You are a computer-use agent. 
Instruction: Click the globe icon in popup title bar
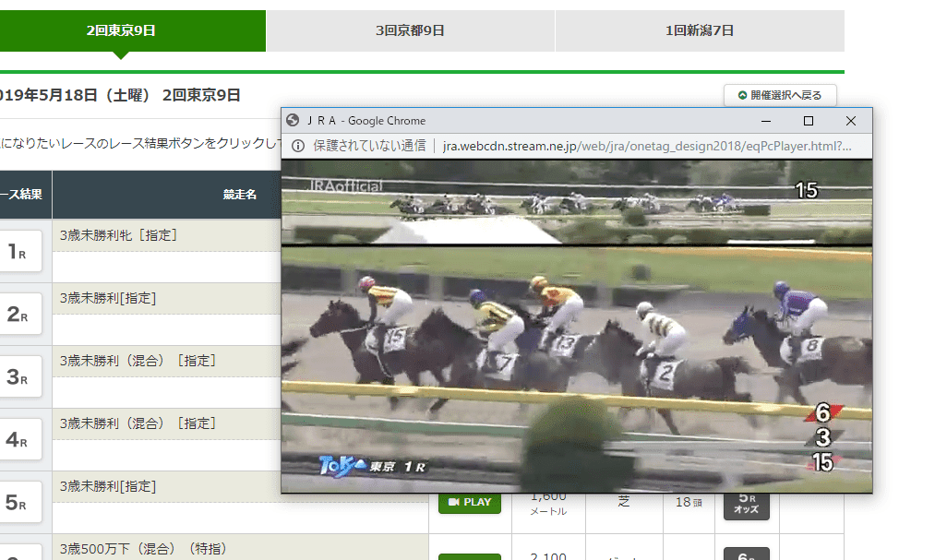(x=293, y=120)
